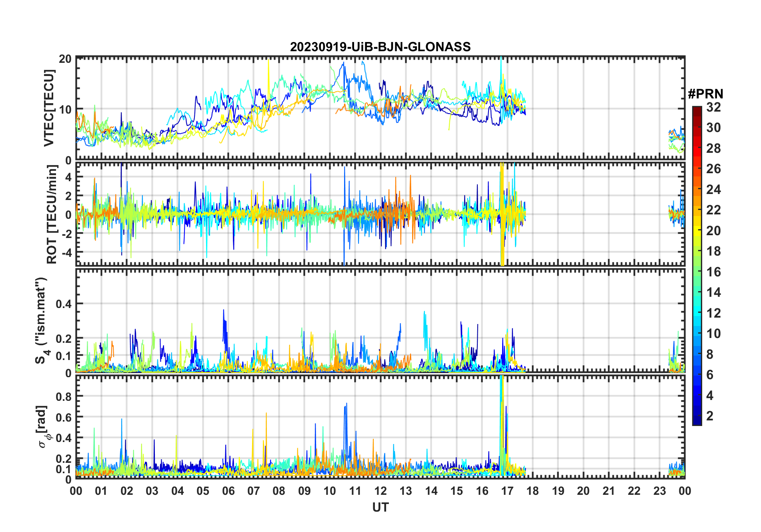
Task: Click colorbar tick label 22
Action: 713,210
